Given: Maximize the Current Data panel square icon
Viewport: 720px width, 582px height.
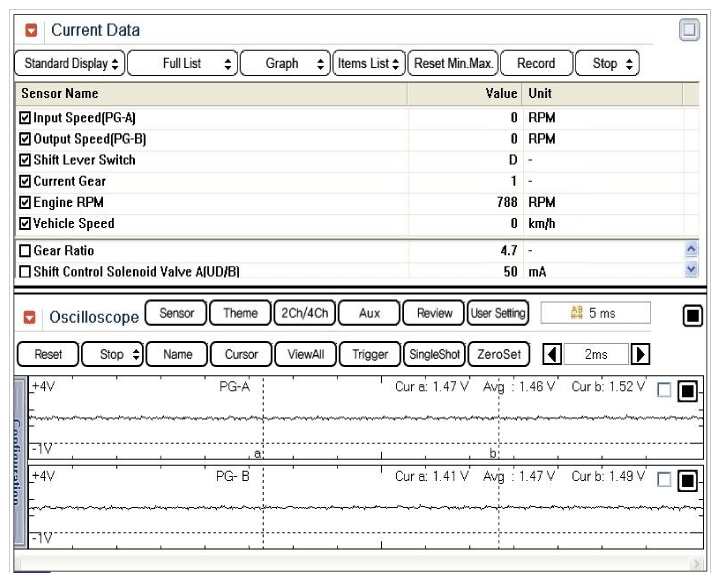Looking at the screenshot, I should coord(689,30).
